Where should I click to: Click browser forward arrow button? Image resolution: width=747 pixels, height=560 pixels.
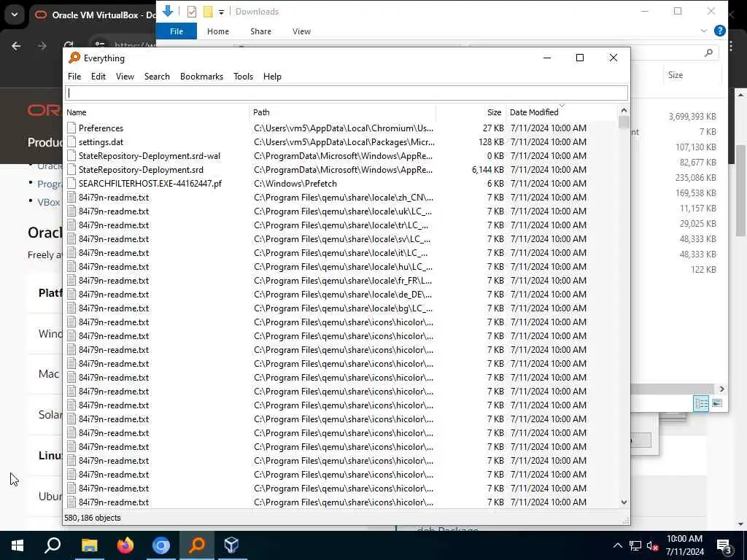coord(42,46)
